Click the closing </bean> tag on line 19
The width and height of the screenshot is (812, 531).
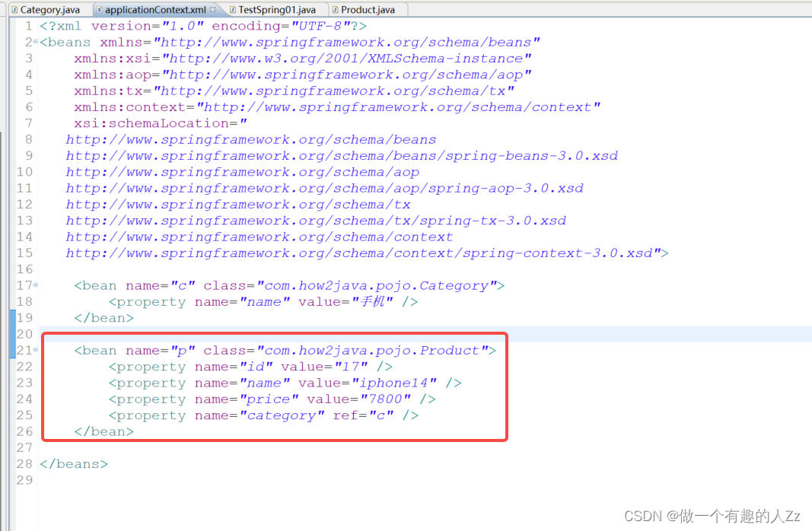(104, 318)
